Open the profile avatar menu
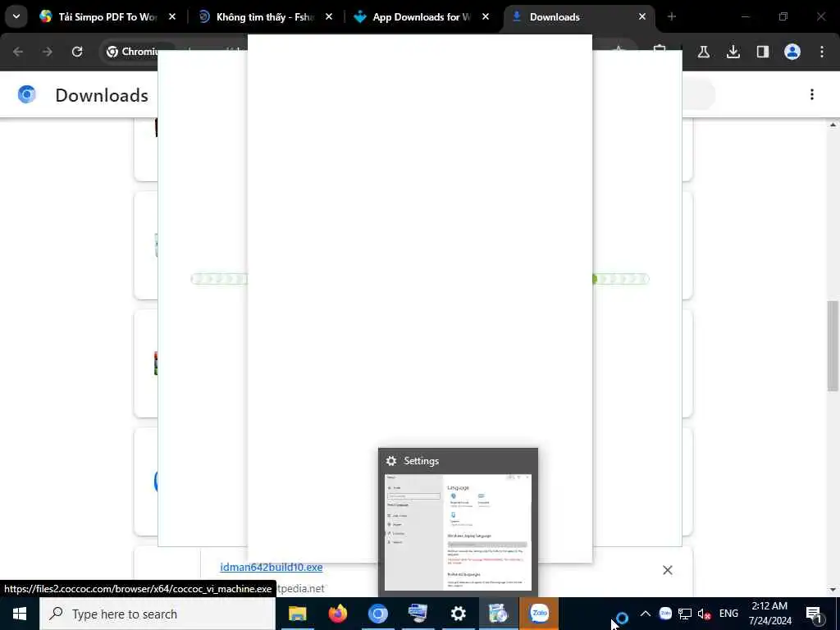Image resolution: width=840 pixels, height=630 pixels. (792, 52)
